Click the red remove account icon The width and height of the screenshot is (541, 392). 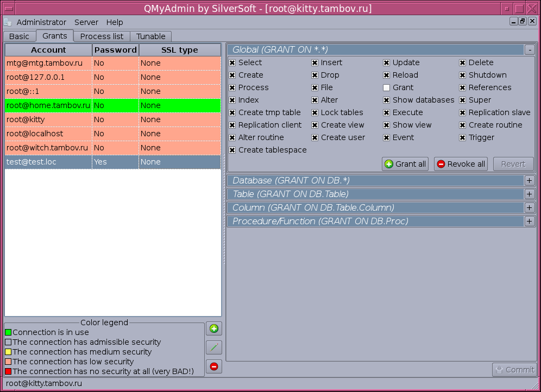click(214, 366)
